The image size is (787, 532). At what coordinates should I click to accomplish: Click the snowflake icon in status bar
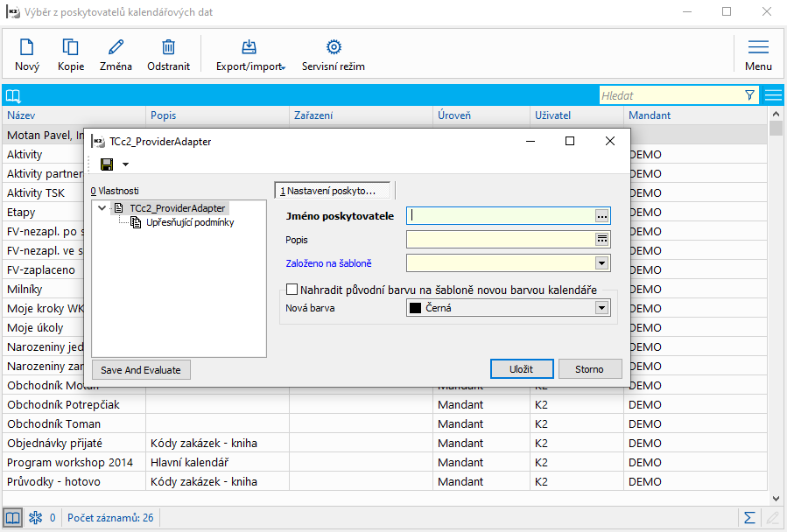36,518
